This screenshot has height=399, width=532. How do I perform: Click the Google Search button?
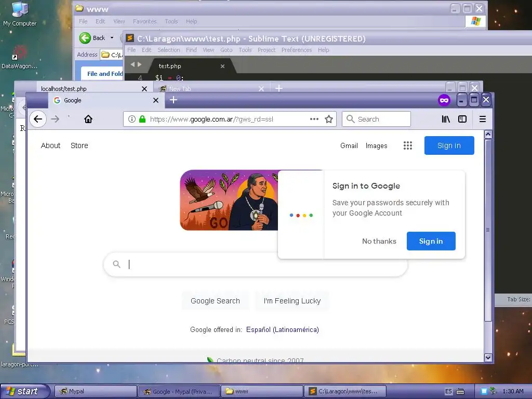click(x=215, y=301)
